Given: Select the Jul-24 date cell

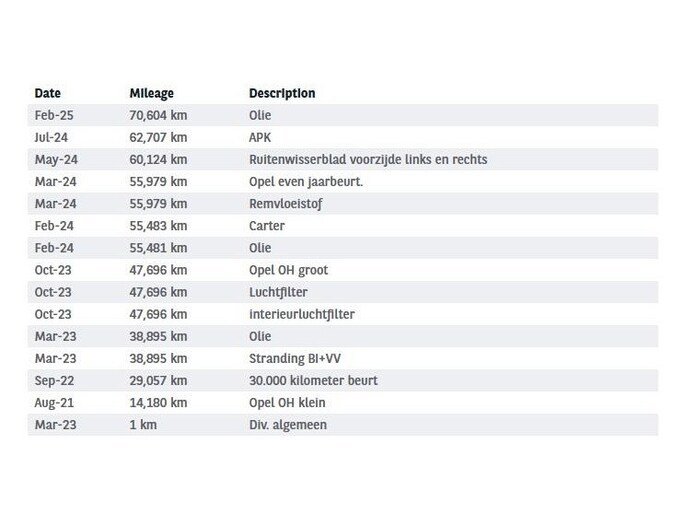Looking at the screenshot, I should [50, 137].
